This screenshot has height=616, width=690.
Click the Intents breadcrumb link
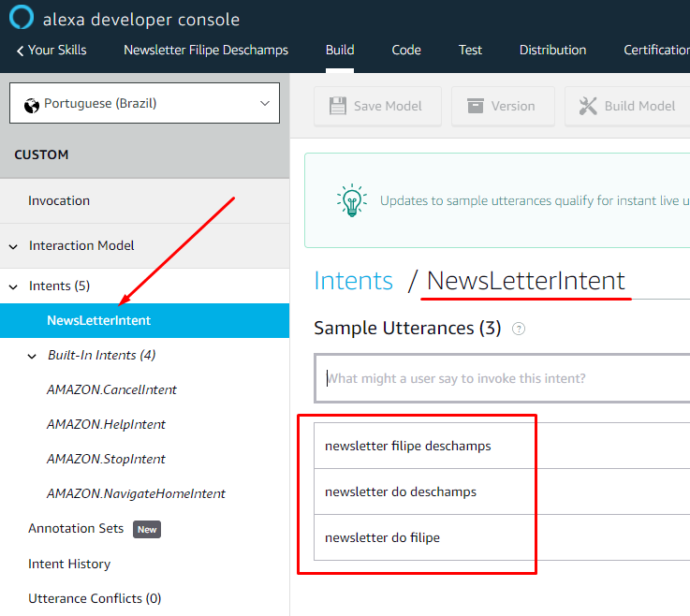point(353,281)
